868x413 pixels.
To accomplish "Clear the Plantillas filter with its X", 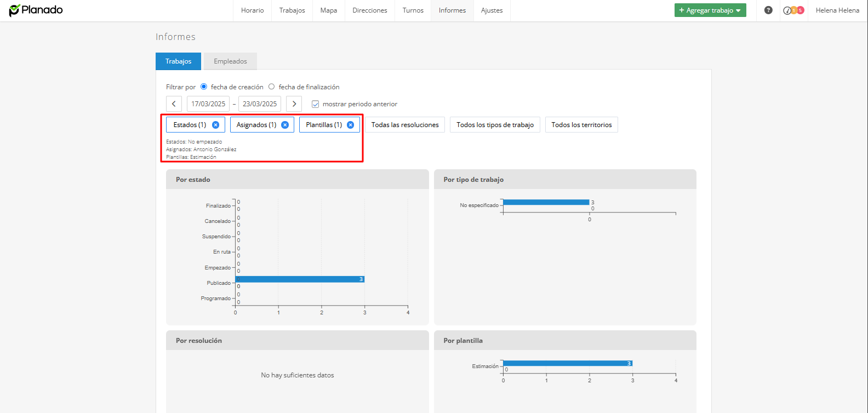I will coord(350,125).
